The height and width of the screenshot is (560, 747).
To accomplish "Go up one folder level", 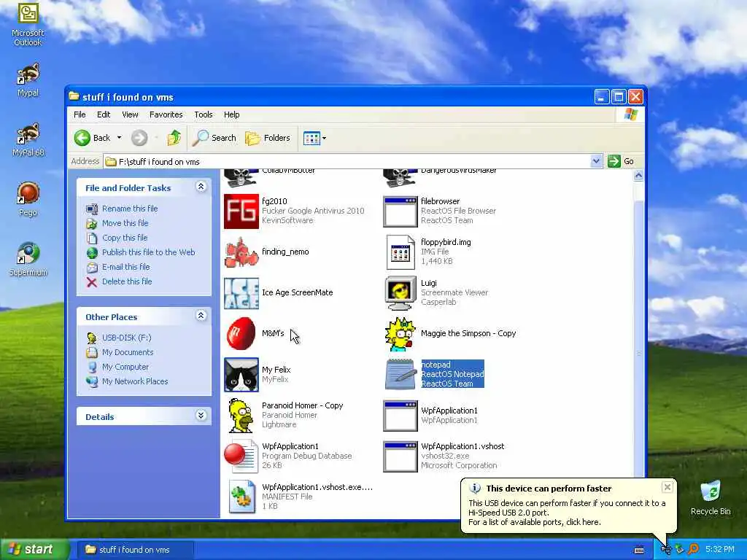I will 174,138.
